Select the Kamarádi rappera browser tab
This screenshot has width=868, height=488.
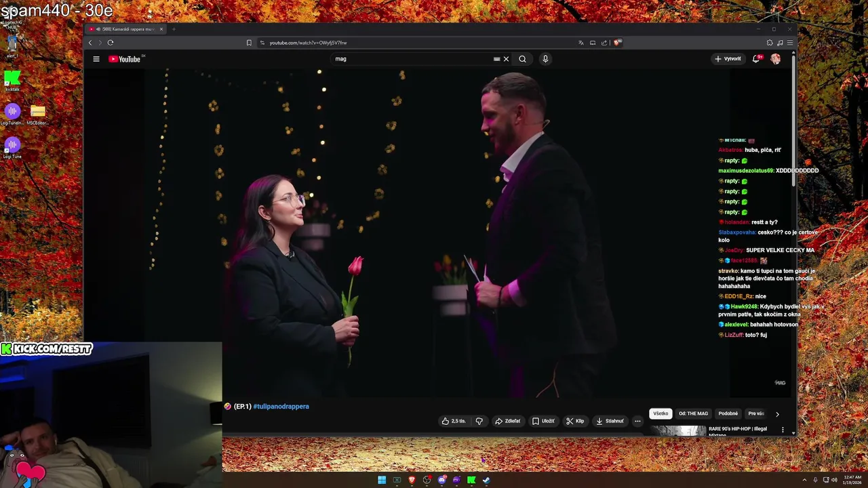(126, 29)
